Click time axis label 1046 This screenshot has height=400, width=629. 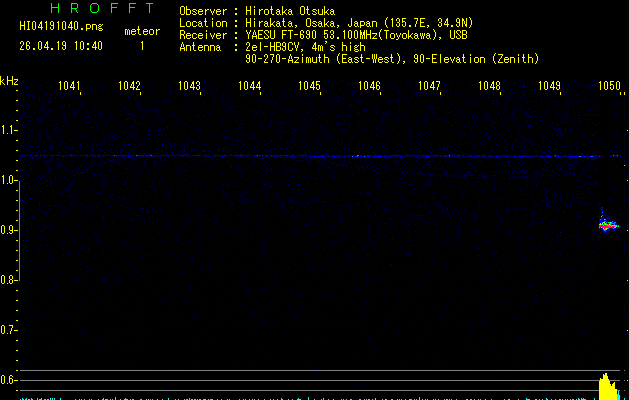369,85
